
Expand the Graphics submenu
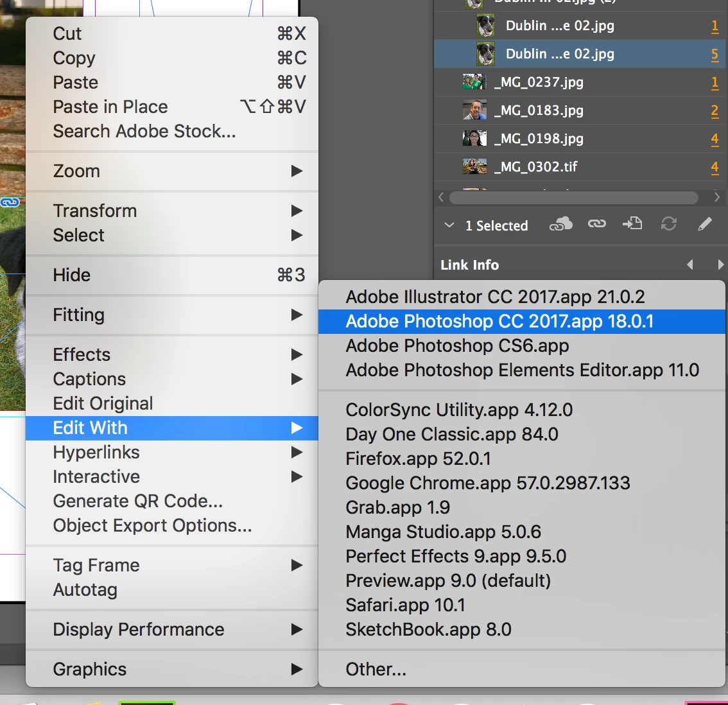(172, 669)
